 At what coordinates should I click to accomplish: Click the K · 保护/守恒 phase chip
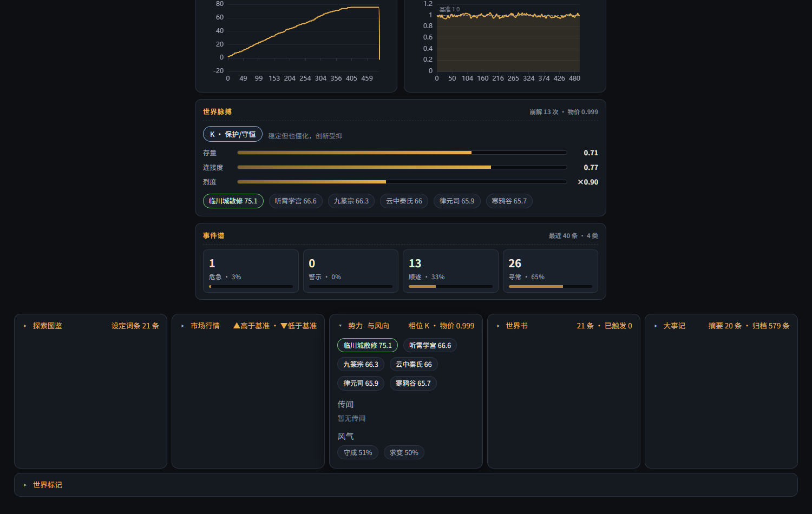(x=233, y=134)
